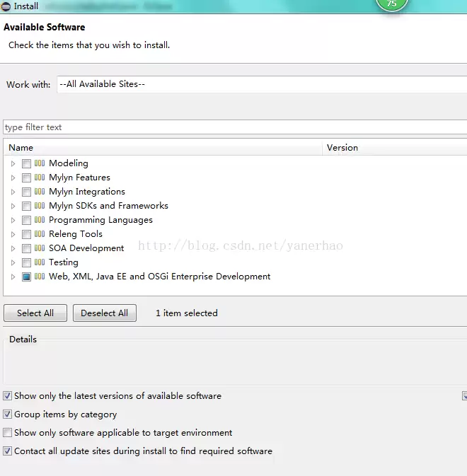
Task: Uncheck Web, XML, Java EE category checkbox
Action: 26,277
